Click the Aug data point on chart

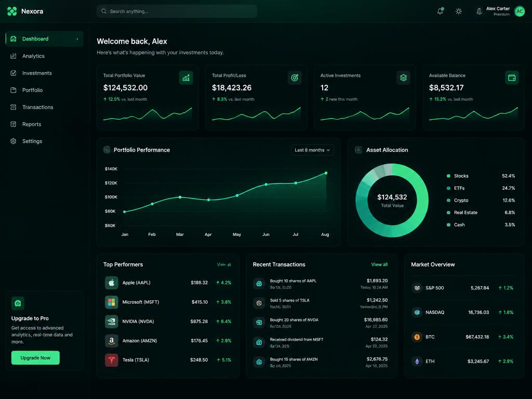[x=326, y=173]
